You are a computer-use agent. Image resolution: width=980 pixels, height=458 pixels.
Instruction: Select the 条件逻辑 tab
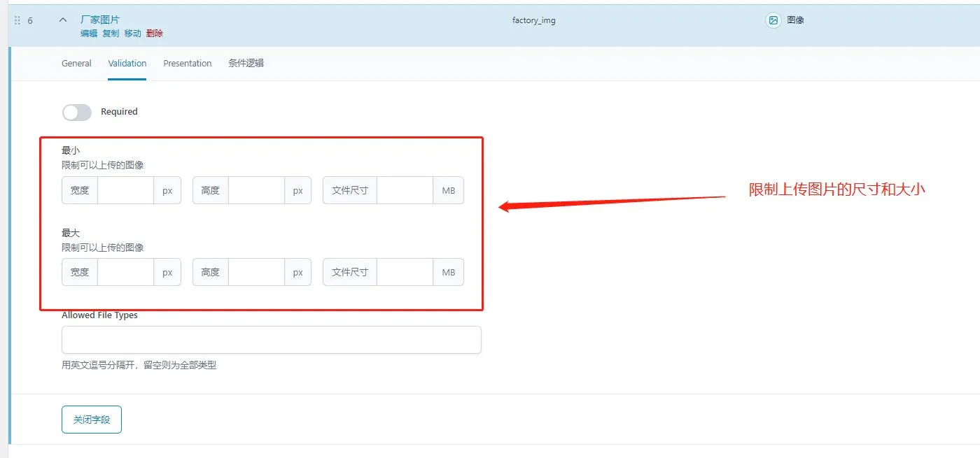[246, 64]
